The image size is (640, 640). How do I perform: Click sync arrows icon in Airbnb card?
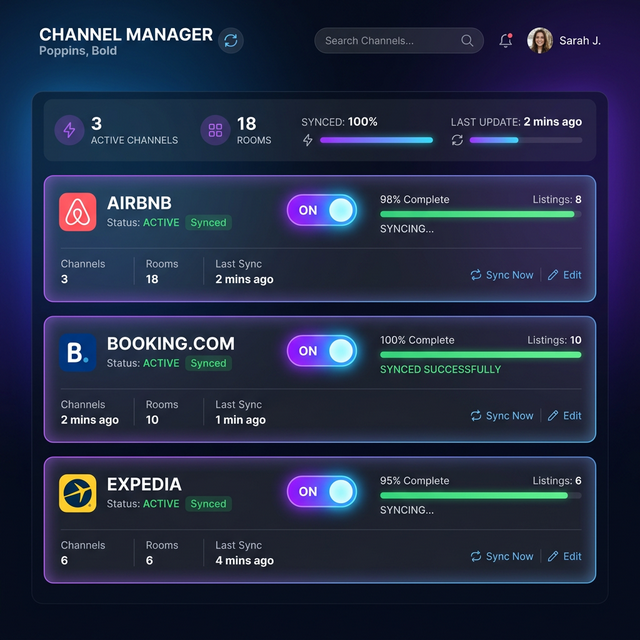coord(476,275)
